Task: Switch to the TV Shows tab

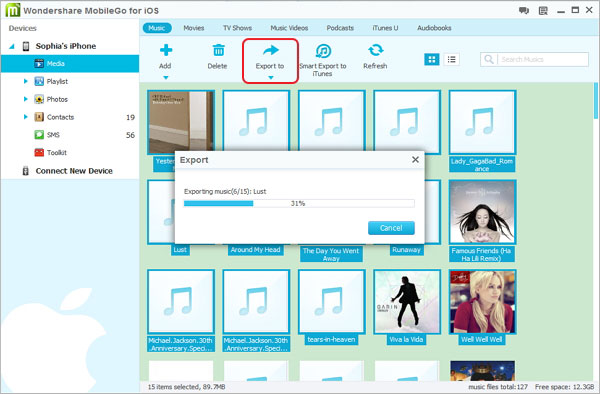Action: 237,28
